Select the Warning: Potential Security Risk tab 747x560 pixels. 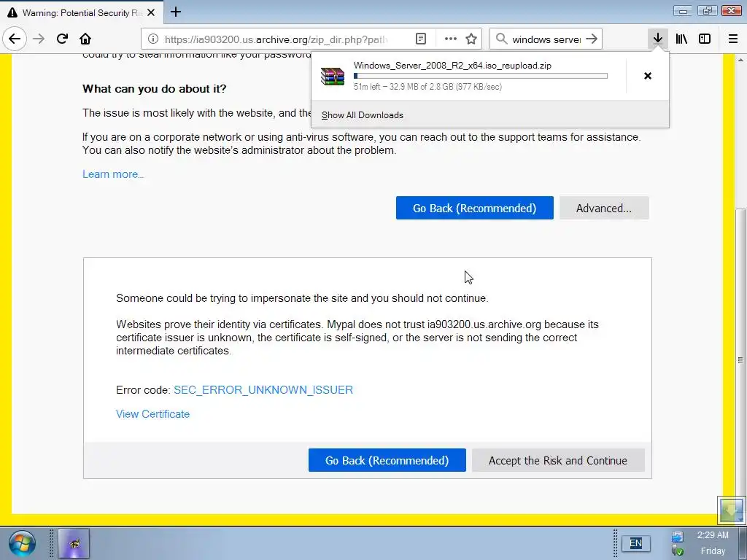82,12
